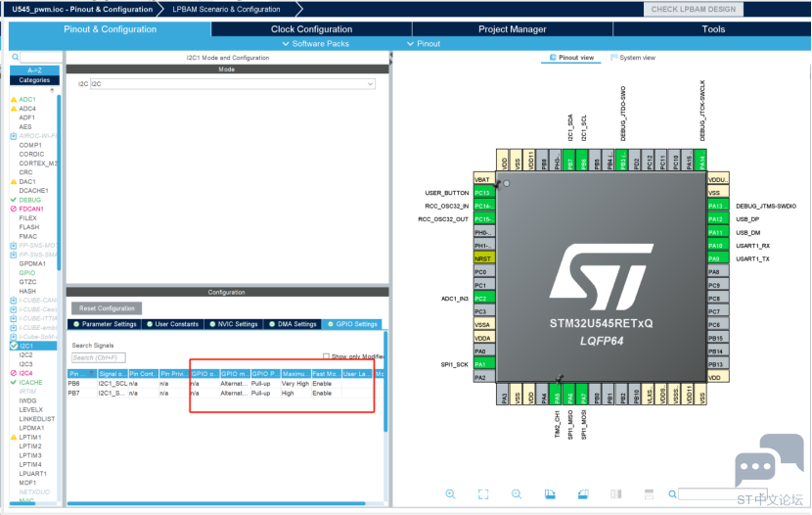Click the warning icon beside ADC1

(x=14, y=100)
